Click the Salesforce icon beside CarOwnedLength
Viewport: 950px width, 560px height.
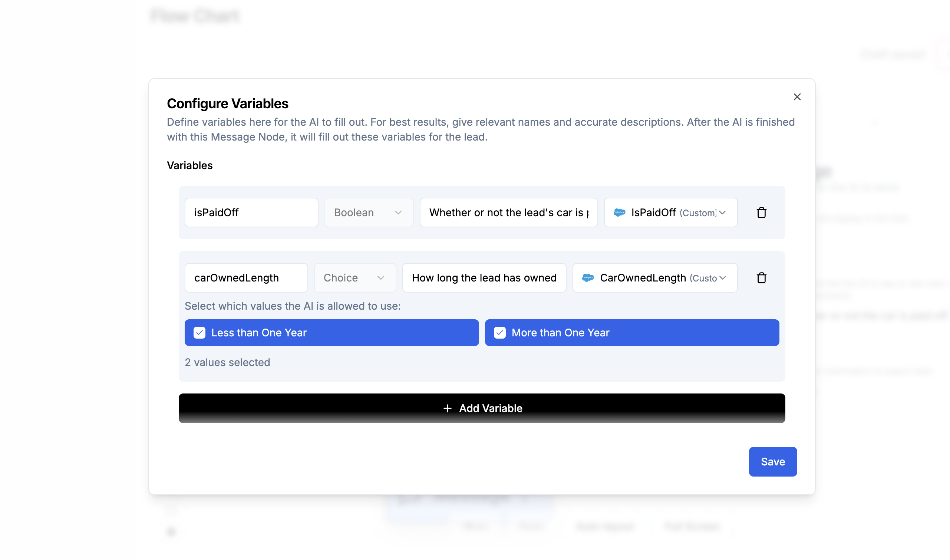(587, 278)
